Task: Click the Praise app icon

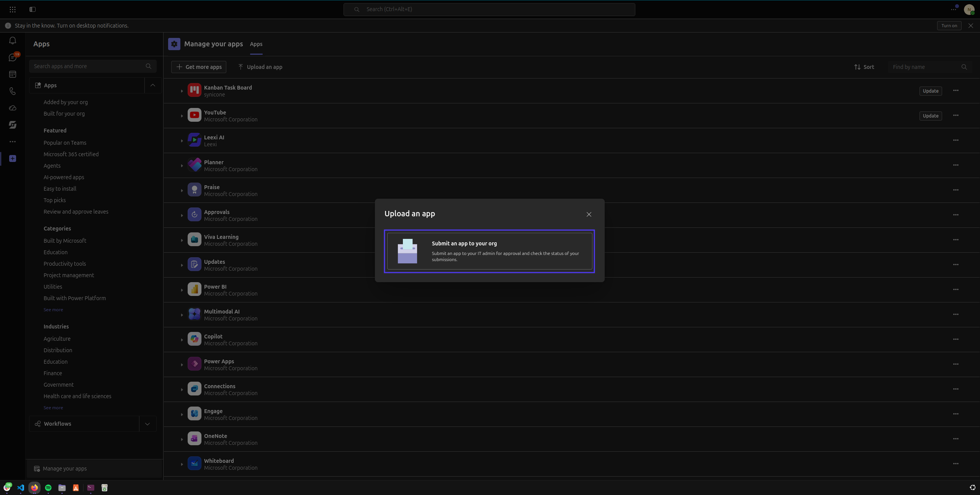Action: coord(194,190)
